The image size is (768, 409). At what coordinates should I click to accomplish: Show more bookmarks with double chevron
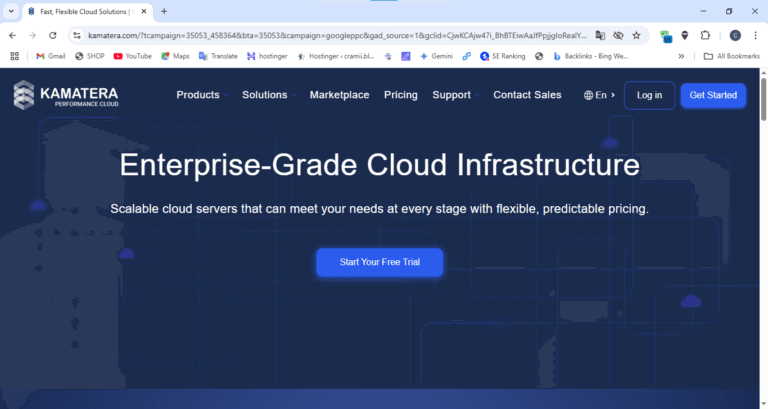point(681,56)
